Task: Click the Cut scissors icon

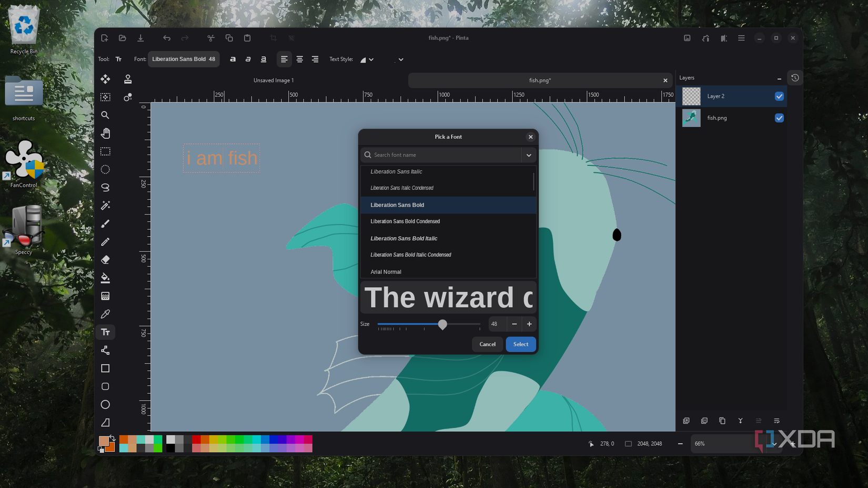Action: 211,38
